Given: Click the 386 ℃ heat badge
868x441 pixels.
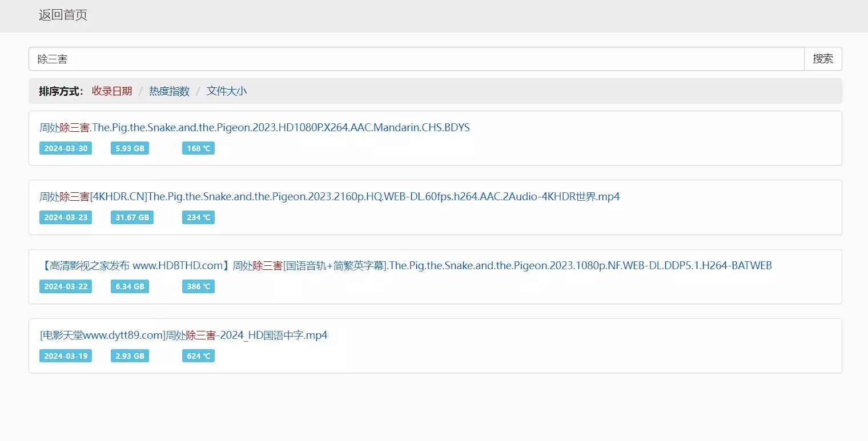Looking at the screenshot, I should click(x=198, y=286).
